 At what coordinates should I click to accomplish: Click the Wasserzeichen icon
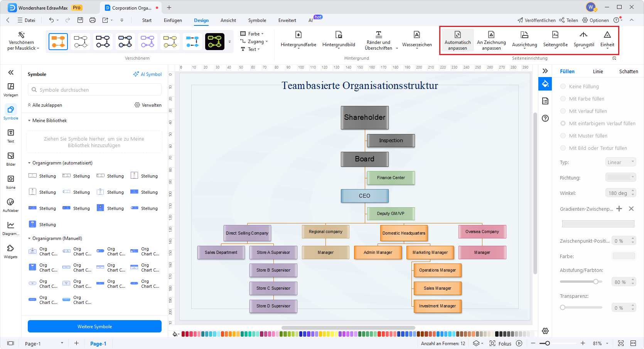(417, 35)
